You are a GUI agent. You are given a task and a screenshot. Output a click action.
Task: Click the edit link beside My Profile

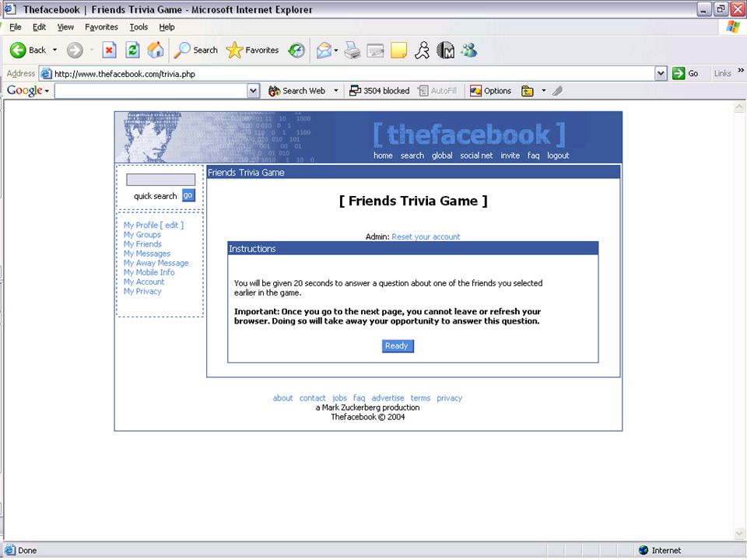(171, 226)
